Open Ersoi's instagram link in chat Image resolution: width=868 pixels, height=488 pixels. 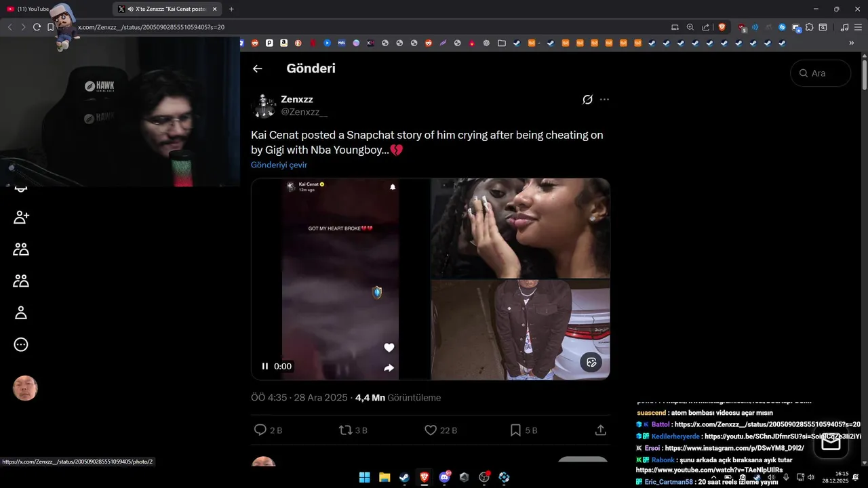point(734,448)
